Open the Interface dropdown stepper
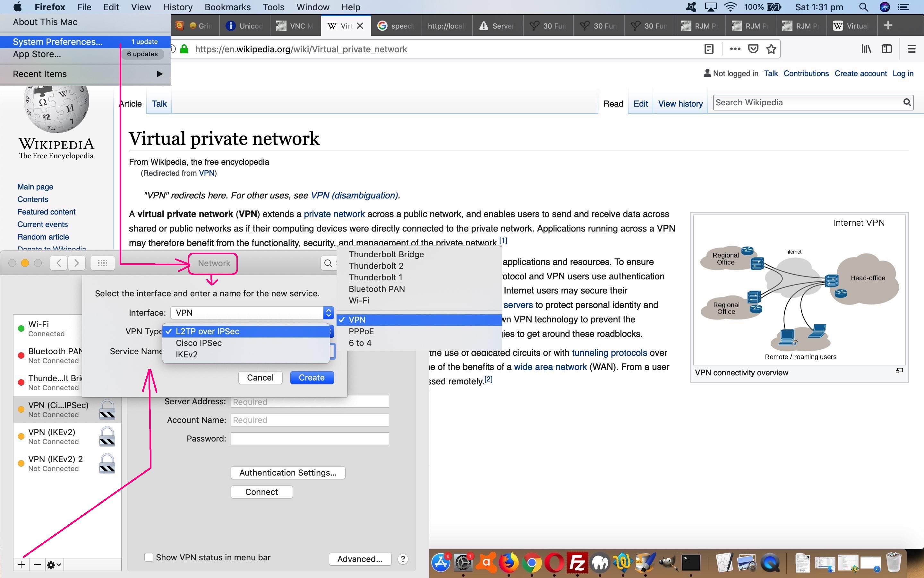Viewport: 924px width, 578px height. click(x=328, y=313)
